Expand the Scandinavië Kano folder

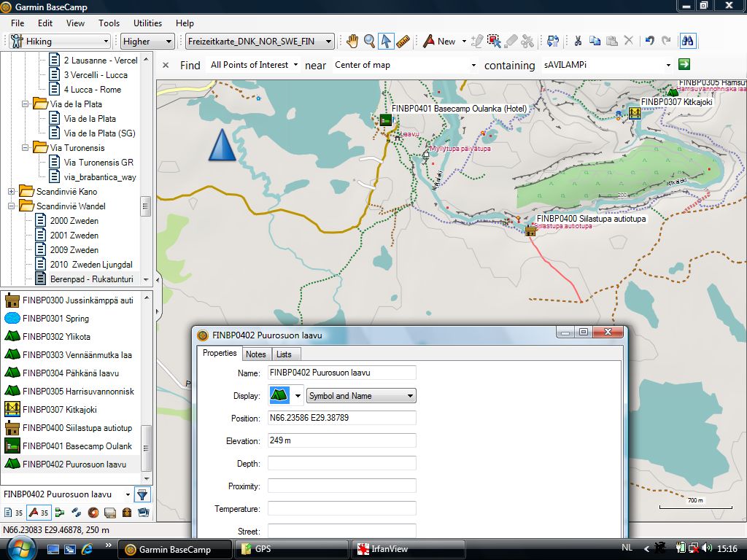click(x=12, y=192)
